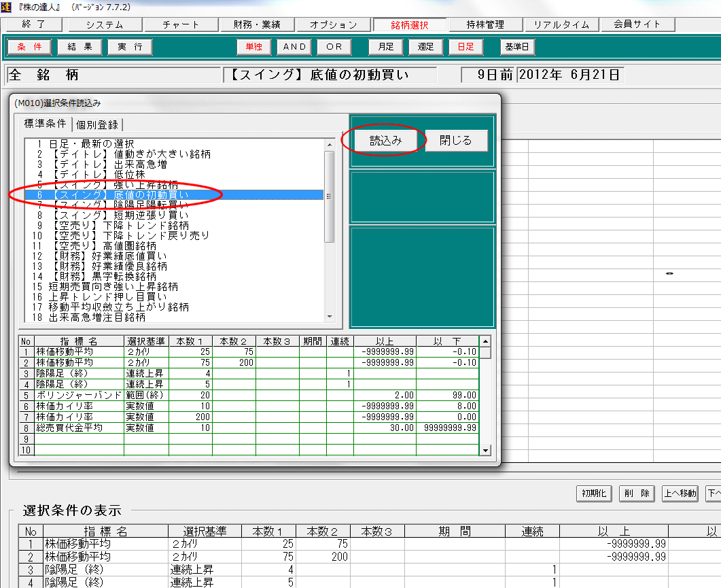Click the 結果 button
This screenshot has height=588, width=721.
tap(80, 46)
